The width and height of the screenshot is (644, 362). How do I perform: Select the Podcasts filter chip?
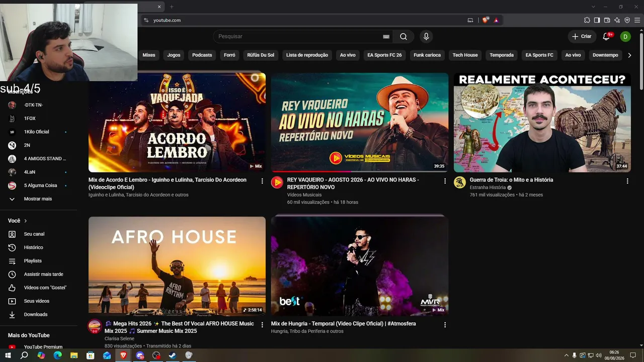tap(202, 55)
